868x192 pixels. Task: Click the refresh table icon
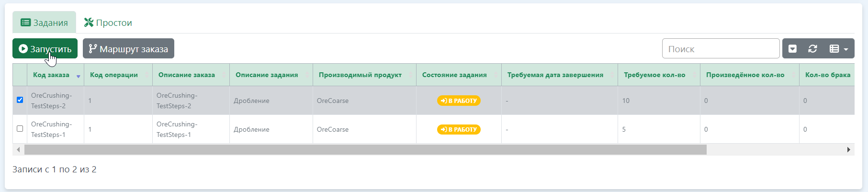coord(812,49)
